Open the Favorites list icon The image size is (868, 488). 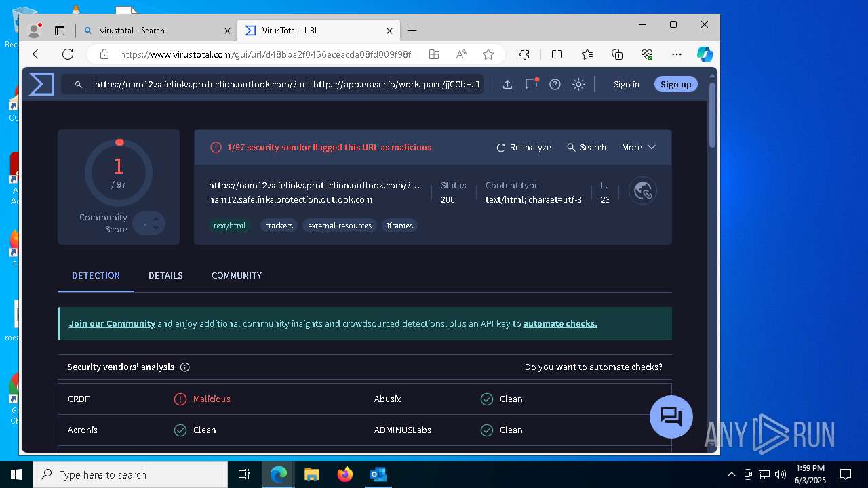(587, 54)
